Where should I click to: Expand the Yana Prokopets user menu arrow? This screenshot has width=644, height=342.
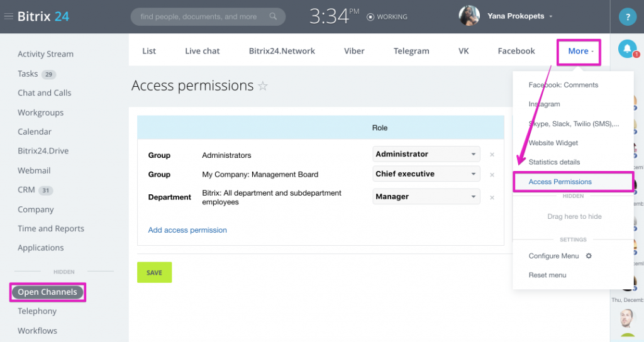pyautogui.click(x=551, y=16)
